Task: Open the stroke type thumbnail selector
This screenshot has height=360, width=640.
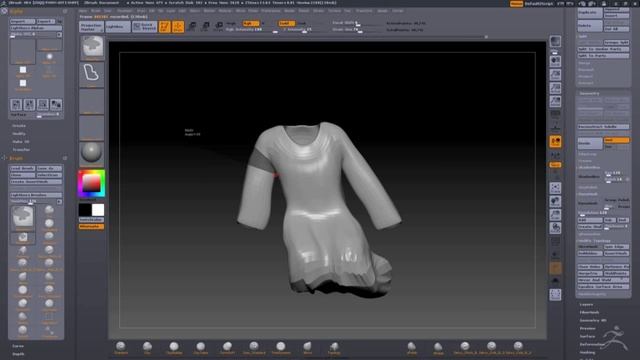Action: point(91,74)
